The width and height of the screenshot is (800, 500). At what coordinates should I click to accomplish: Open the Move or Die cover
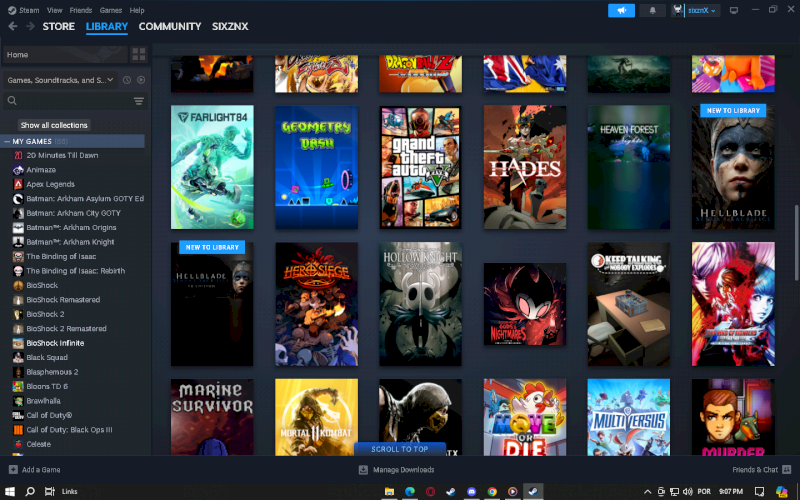(x=524, y=417)
